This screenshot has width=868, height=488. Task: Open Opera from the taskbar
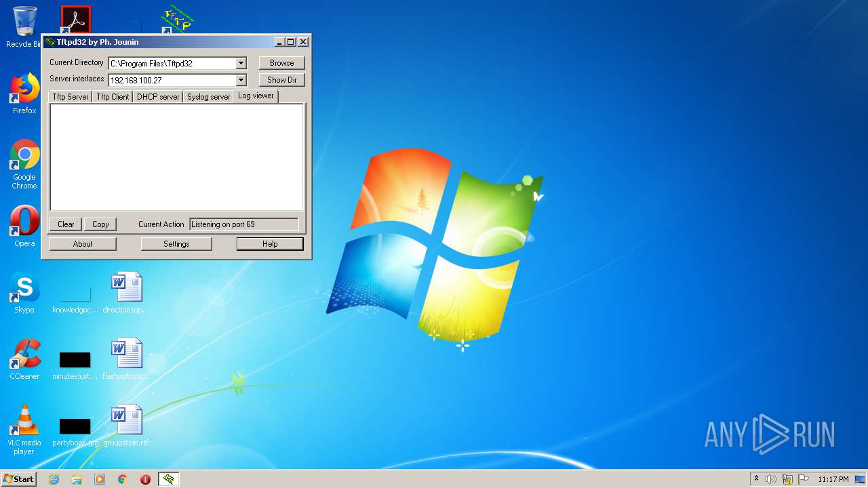145,479
